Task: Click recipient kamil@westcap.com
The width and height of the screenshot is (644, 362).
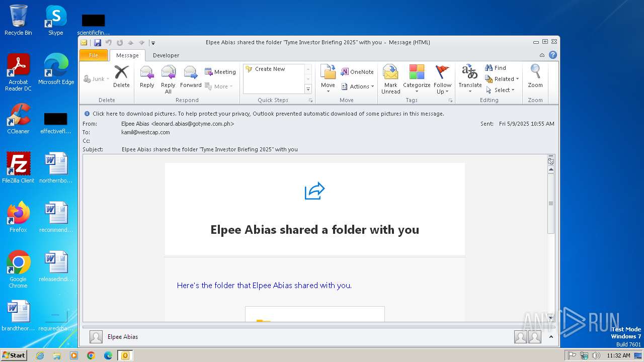Action: (145, 132)
